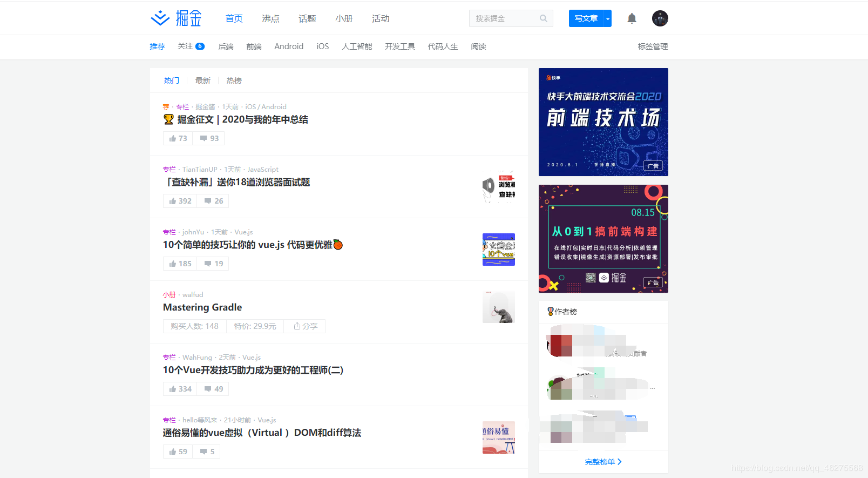Click the 分享 share button on Mastering Gradle

305,326
